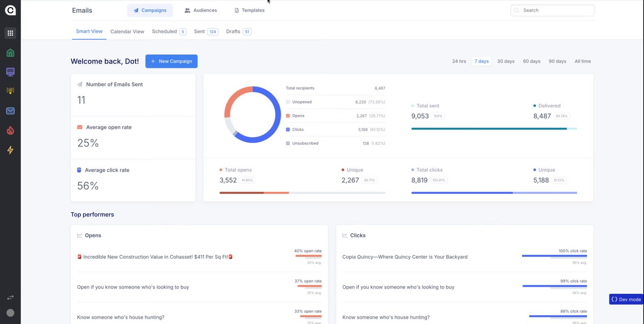The height and width of the screenshot is (324, 644).
Task: Click the "Welcome back, Dot!" heading
Action: 105,61
